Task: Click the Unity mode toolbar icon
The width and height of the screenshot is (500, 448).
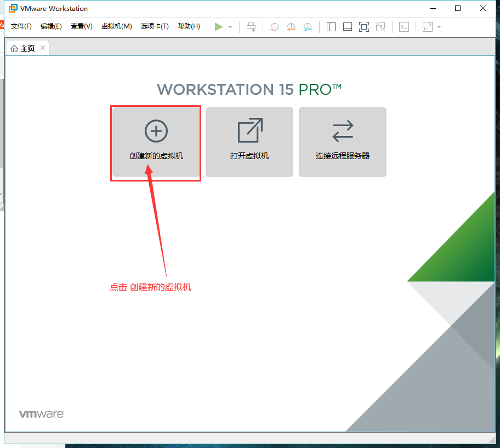Action: click(380, 27)
